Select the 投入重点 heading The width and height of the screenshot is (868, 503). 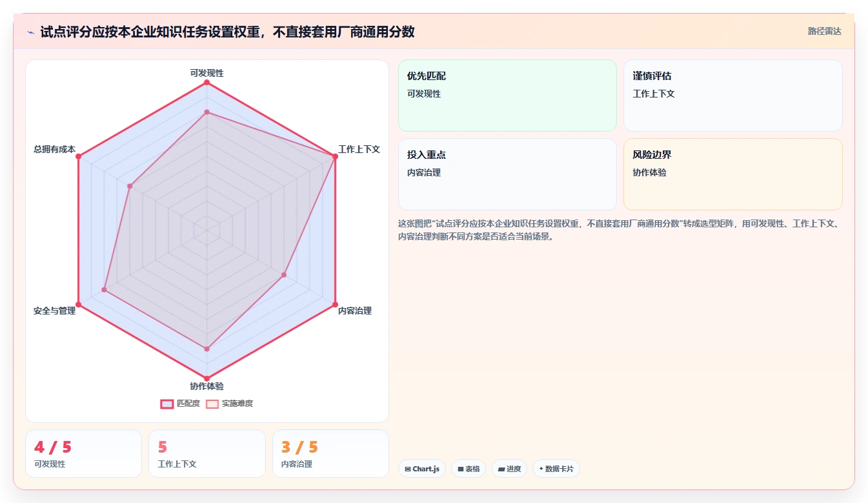426,155
